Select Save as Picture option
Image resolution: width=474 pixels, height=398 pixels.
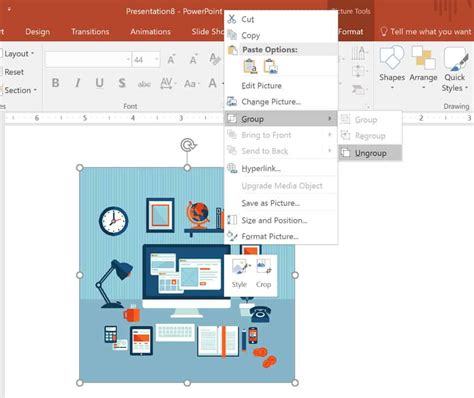coord(281,203)
